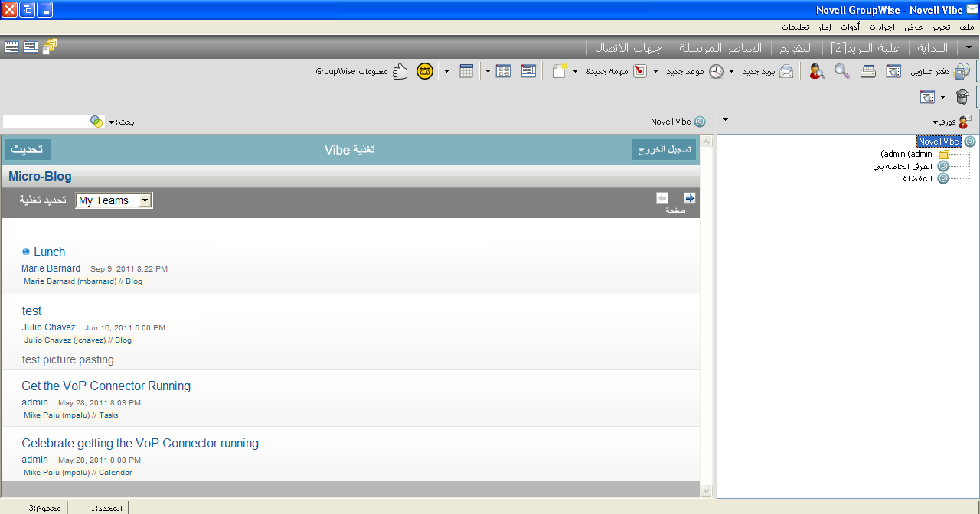Go to next page blue arrow

point(690,198)
